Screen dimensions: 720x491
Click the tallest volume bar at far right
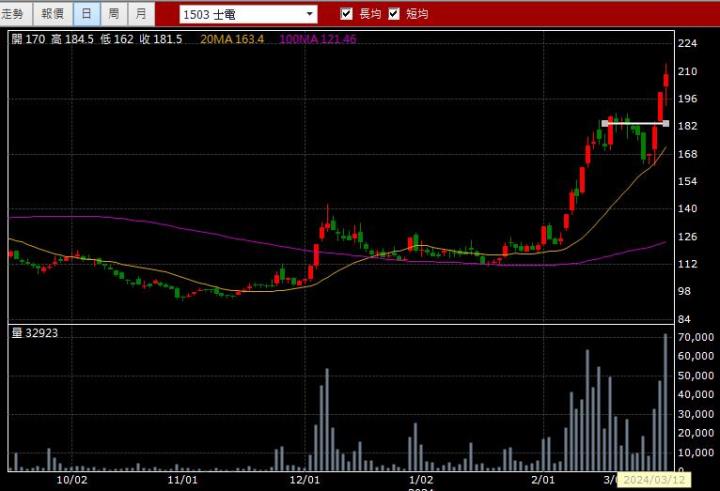click(665, 400)
